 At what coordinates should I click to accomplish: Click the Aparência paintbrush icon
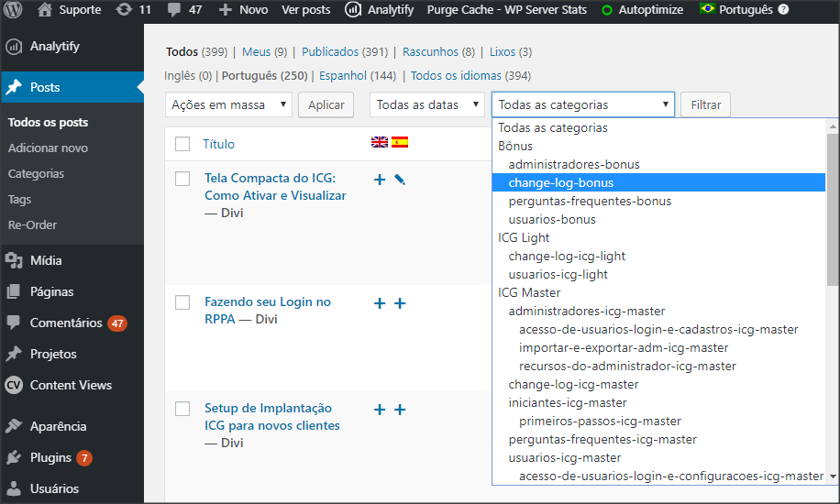14,426
